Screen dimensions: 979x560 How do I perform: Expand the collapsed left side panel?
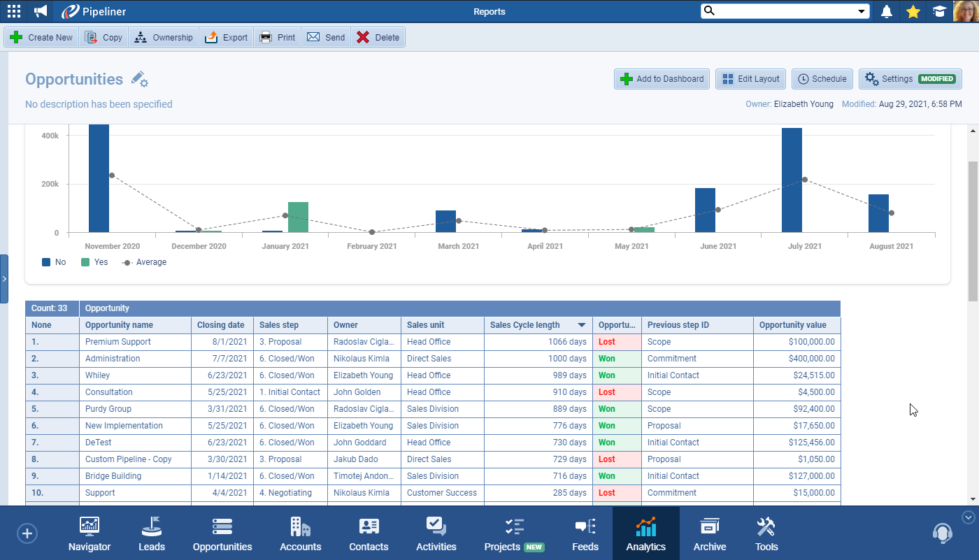coord(5,278)
